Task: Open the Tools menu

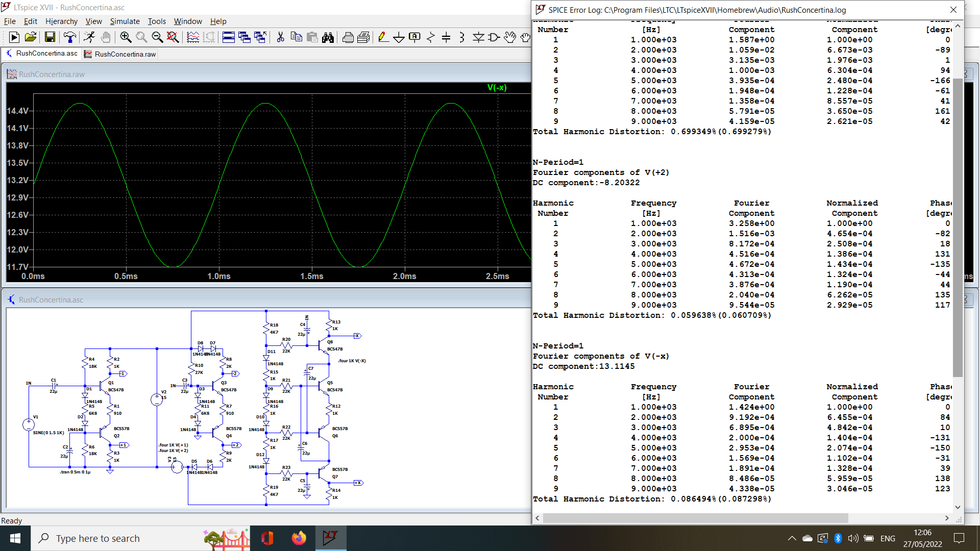Action: click(x=157, y=21)
